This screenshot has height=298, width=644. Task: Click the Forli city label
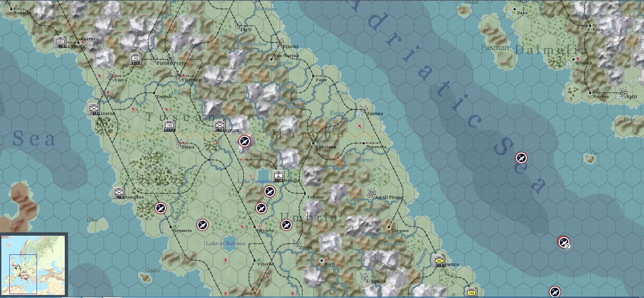[246, 29]
